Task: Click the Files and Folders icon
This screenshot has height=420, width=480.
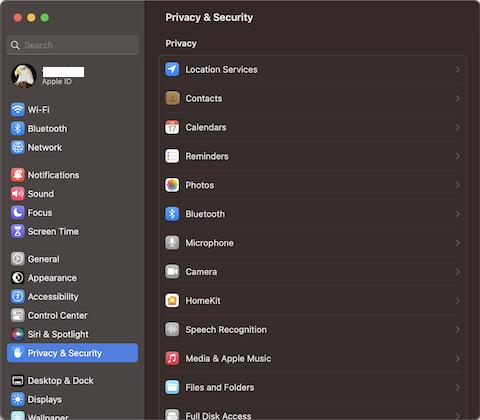Action: 172,387
